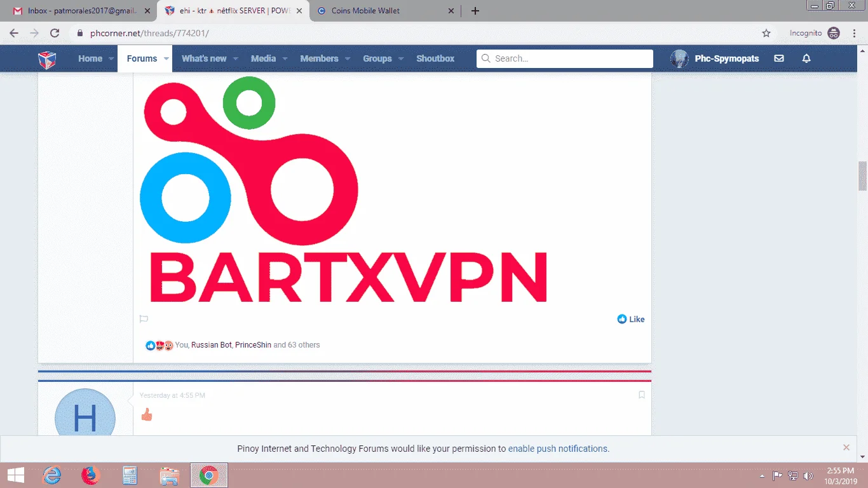Open the conversations envelope icon

pyautogui.click(x=779, y=58)
